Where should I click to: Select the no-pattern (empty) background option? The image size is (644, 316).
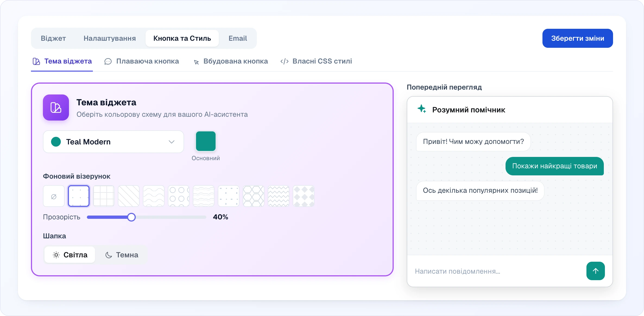coord(54,196)
